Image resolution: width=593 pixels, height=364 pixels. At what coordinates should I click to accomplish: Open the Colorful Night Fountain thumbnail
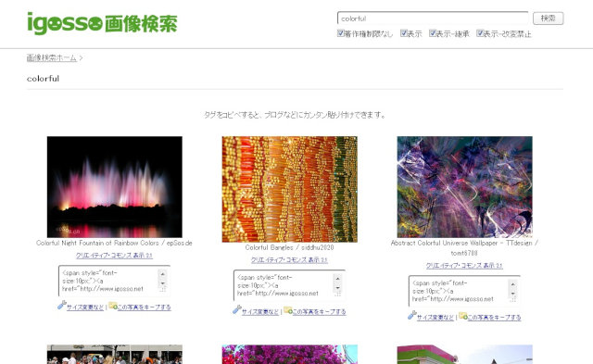point(115,187)
